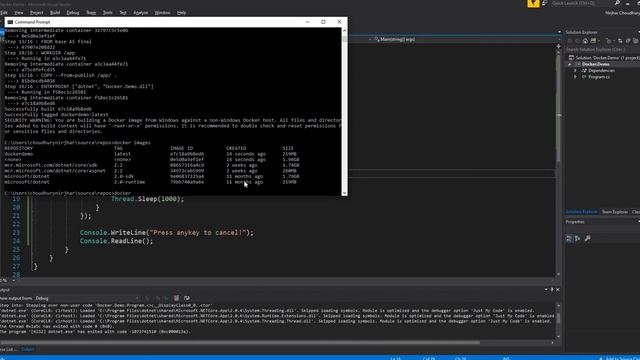
Task: Select the Solution 'Docker Demo' node
Action: coord(605,58)
